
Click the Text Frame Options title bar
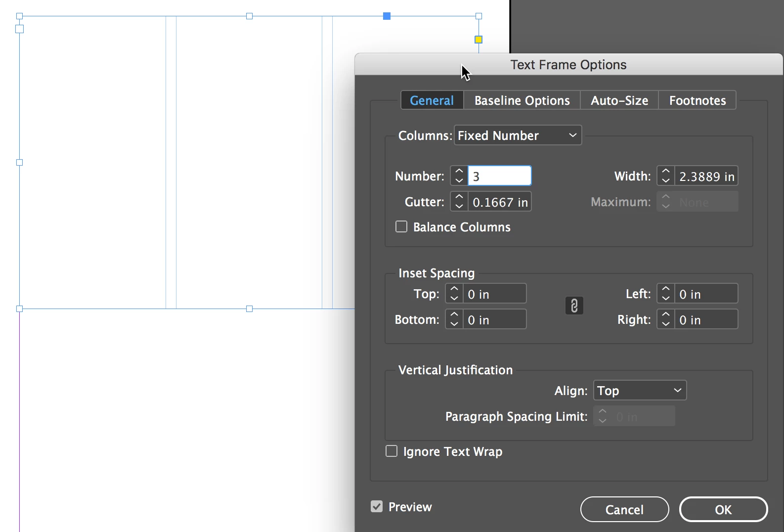click(568, 65)
